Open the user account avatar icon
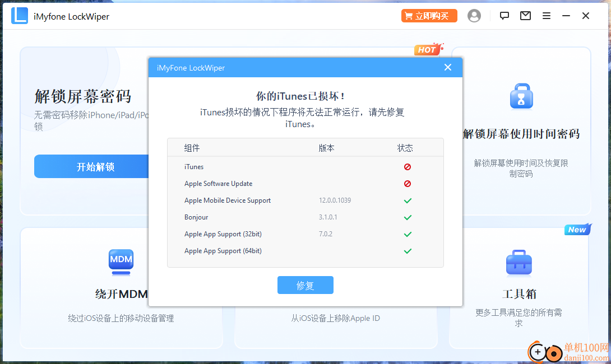The image size is (611, 364). pos(474,16)
